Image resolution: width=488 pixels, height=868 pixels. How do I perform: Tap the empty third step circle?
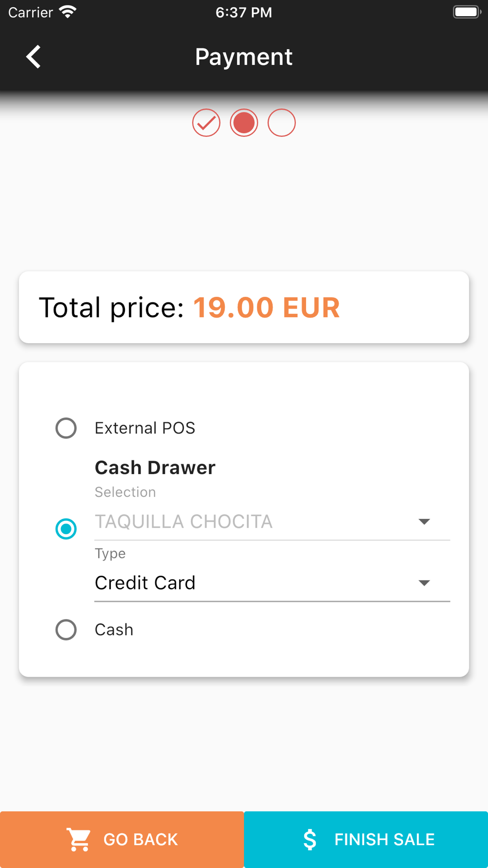click(282, 123)
